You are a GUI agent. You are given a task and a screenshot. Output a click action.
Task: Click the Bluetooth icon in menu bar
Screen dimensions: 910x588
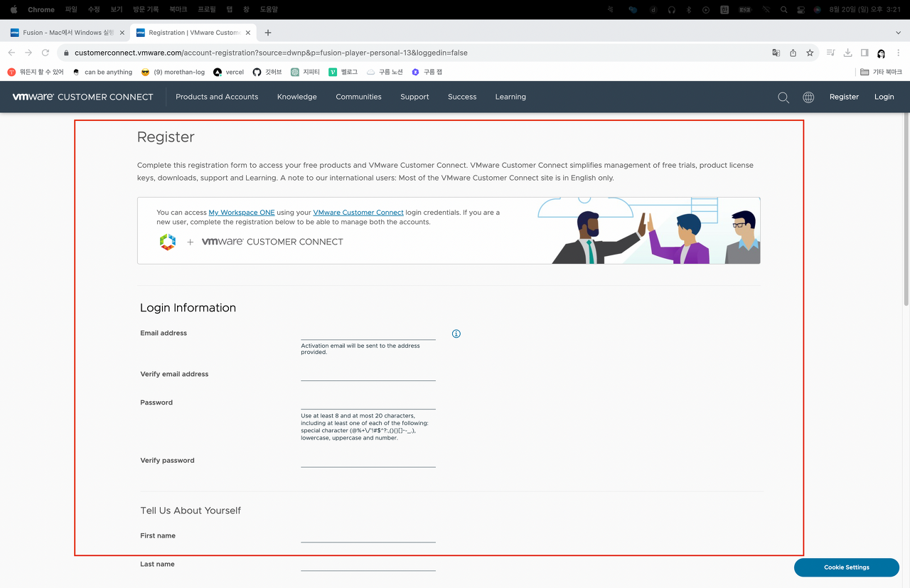click(x=688, y=9)
